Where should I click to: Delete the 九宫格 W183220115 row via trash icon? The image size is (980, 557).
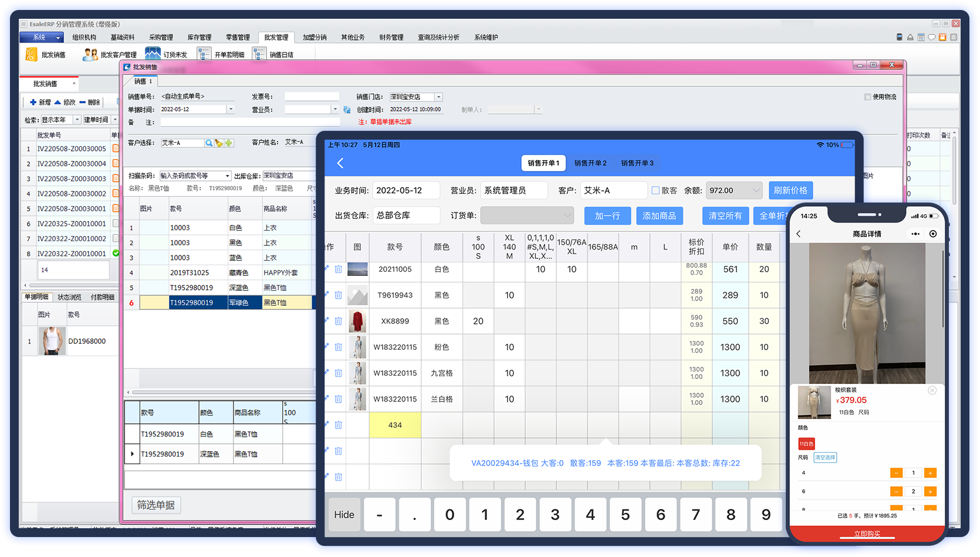point(339,373)
